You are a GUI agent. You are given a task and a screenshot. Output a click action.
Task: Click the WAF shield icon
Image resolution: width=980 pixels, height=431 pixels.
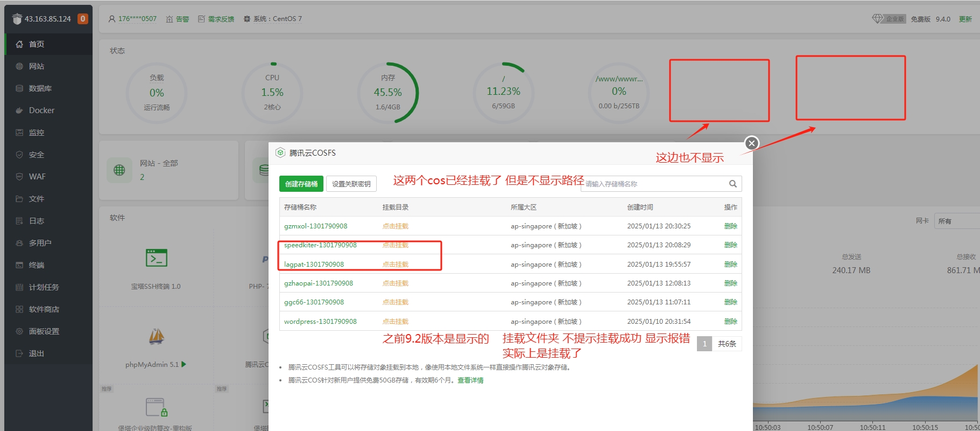[x=19, y=177]
